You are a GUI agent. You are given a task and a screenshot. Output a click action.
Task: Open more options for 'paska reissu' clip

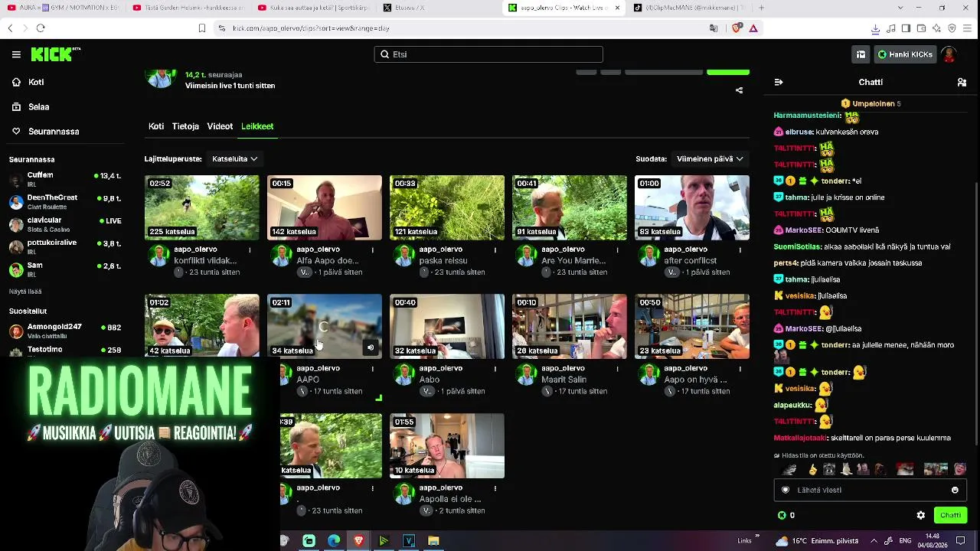[x=495, y=249]
